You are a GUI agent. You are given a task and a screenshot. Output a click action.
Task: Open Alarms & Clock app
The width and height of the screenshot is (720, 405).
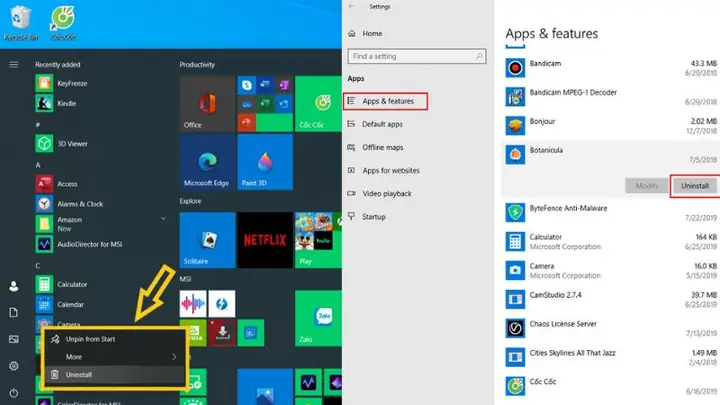point(69,204)
